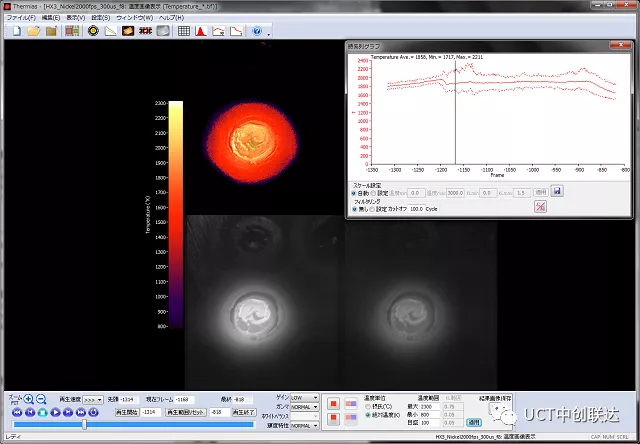640x444 pixels.
Task: Zoom in with the plus magnifier
Action: (x=29, y=399)
